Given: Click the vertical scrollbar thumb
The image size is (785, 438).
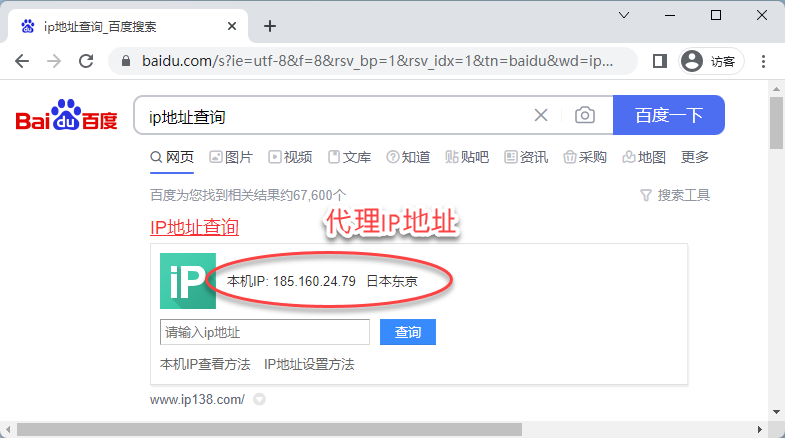Looking at the screenshot, I should click(x=776, y=123).
